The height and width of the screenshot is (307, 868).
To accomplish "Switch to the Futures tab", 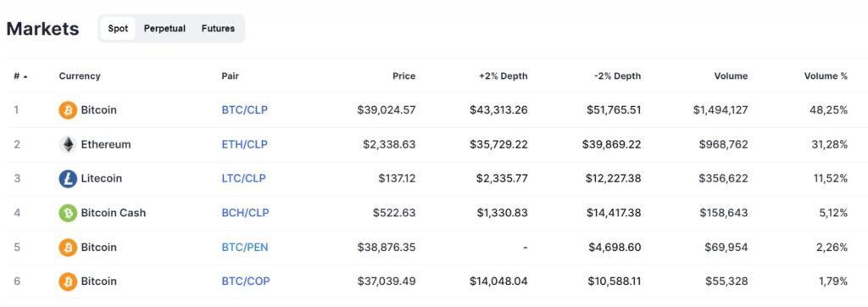I will click(218, 28).
